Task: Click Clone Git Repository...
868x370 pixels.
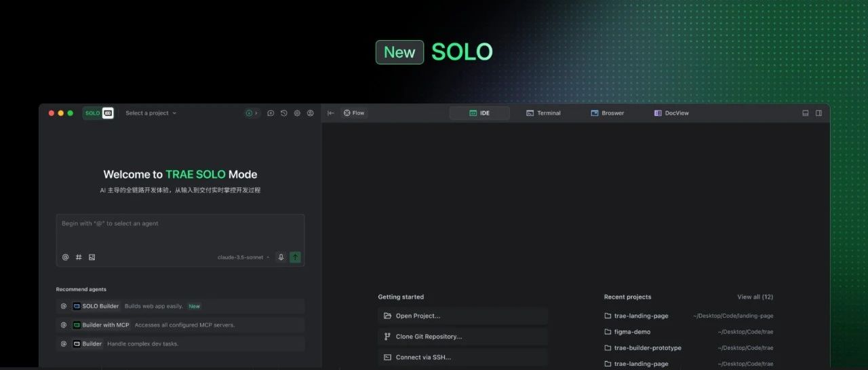Action: (462, 337)
